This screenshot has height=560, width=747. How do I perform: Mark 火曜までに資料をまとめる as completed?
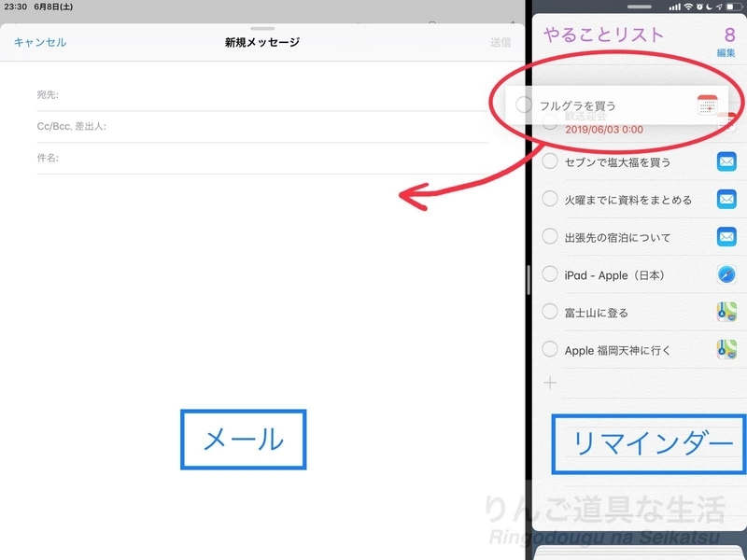550,198
